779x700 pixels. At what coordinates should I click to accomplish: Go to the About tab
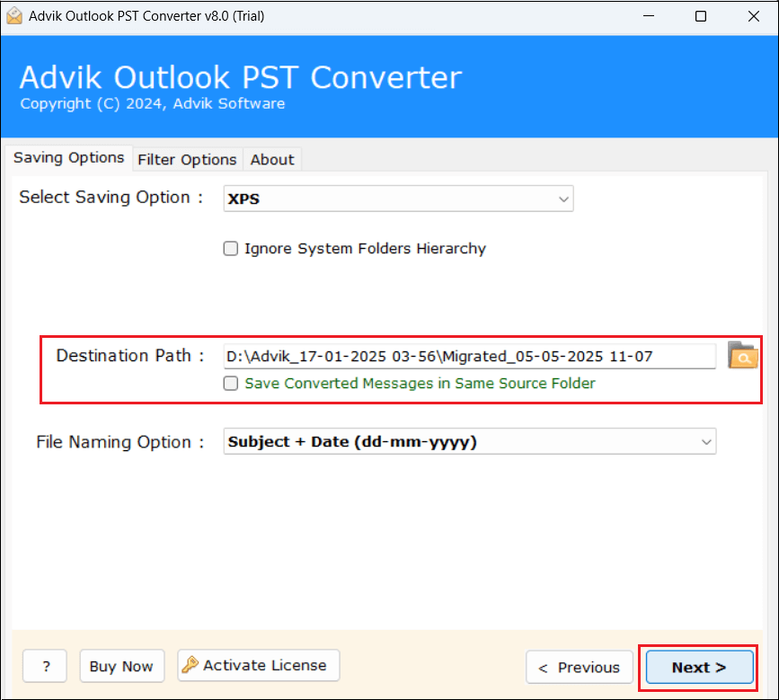pos(272,159)
